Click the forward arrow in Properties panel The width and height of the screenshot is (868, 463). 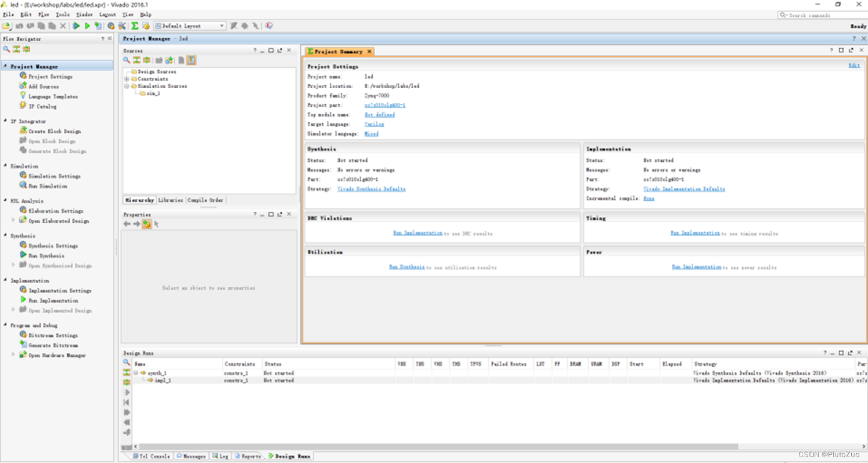click(x=136, y=224)
